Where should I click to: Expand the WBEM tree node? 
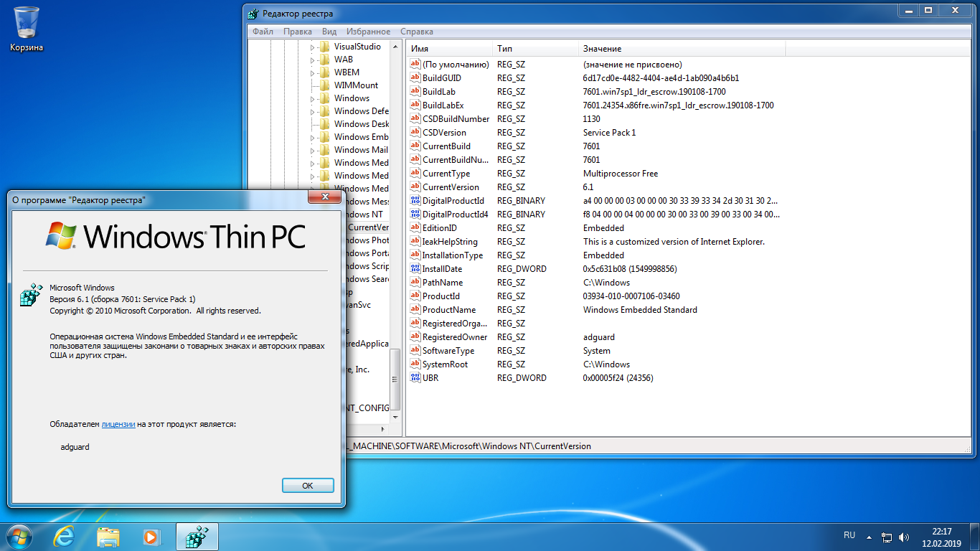tap(313, 72)
